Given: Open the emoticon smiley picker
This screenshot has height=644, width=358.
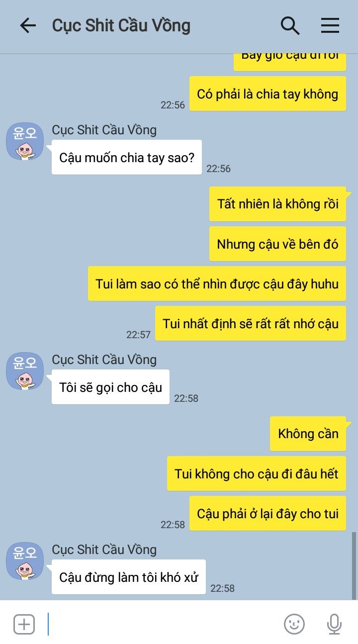Looking at the screenshot, I should tap(294, 624).
